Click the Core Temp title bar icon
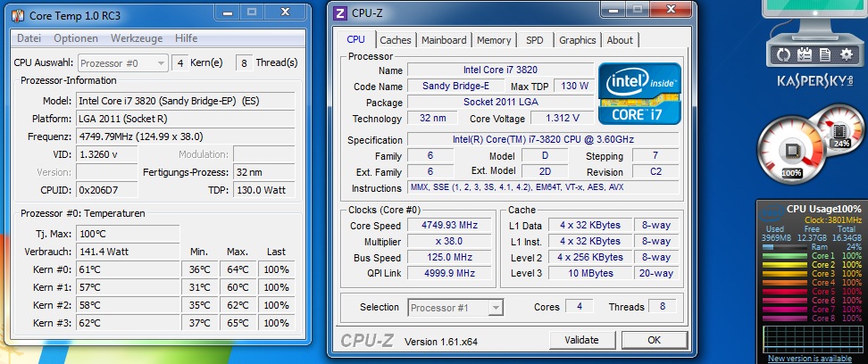The width and height of the screenshot is (868, 364). click(x=18, y=15)
